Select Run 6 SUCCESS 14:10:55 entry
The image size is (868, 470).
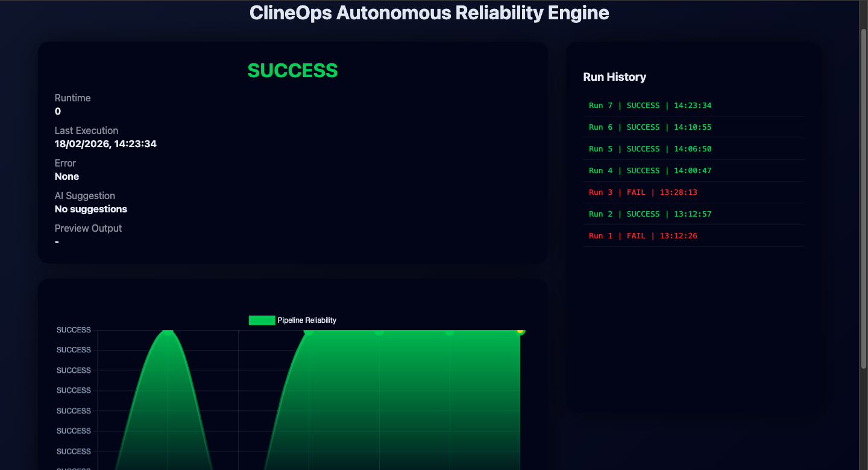point(694,127)
